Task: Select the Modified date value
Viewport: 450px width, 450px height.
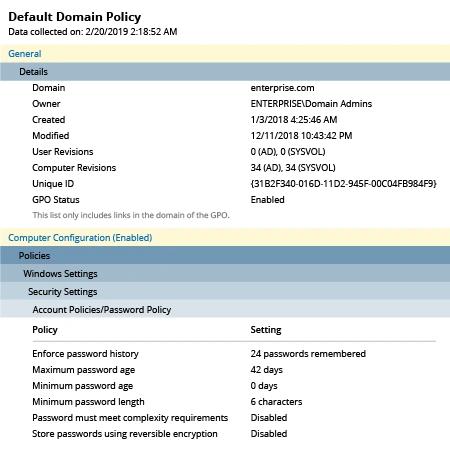Action: (x=301, y=136)
